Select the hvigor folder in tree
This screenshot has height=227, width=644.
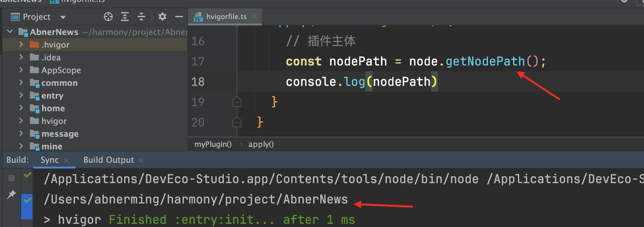coord(54,121)
